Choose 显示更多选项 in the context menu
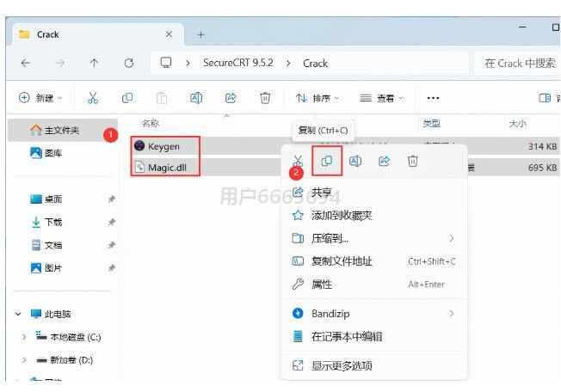This screenshot has width=561, height=392. pos(374,365)
